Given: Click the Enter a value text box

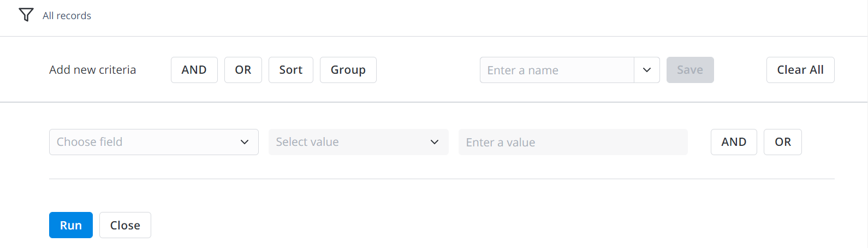Looking at the screenshot, I should pyautogui.click(x=573, y=142).
